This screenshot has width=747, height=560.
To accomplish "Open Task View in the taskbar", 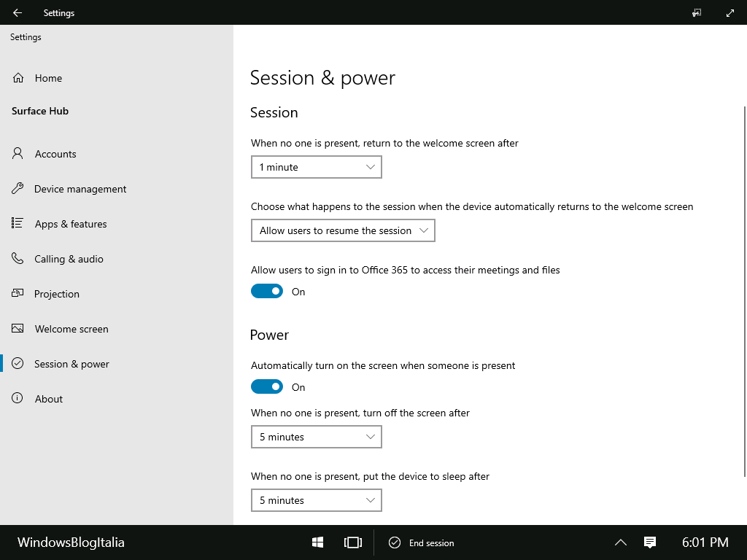I will [353, 542].
